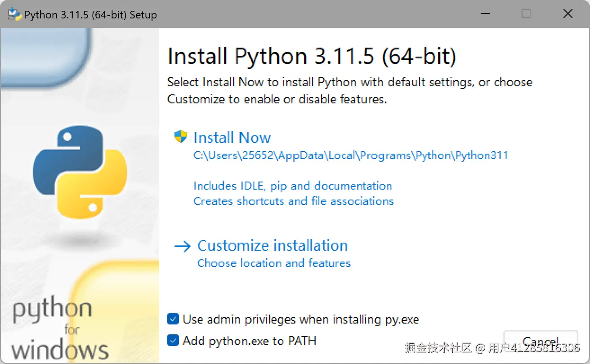
Task: Click the greyed-out maximize square in title bar
Action: (526, 14)
